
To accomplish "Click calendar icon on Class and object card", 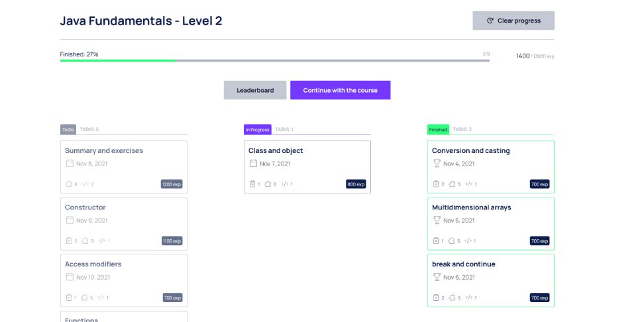I will pyautogui.click(x=253, y=164).
